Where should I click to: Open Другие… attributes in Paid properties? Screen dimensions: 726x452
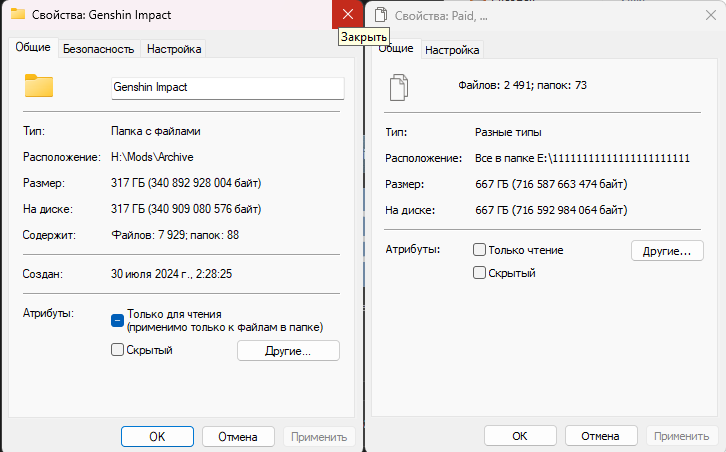(667, 251)
